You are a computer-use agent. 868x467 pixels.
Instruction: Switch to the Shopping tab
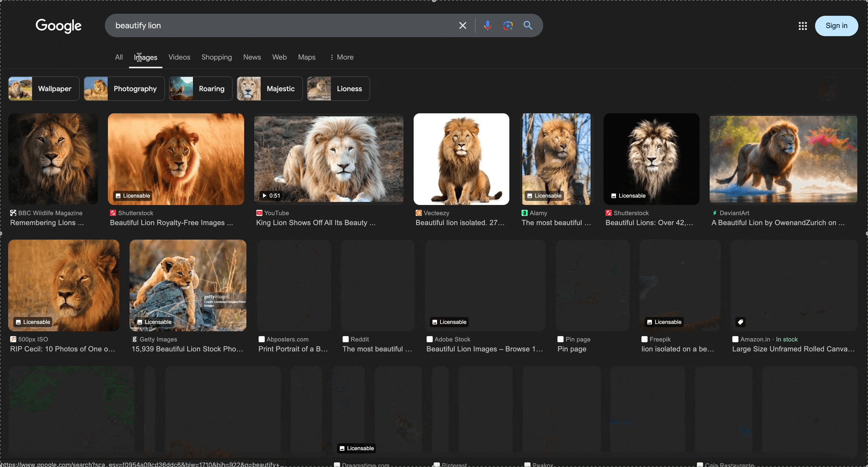(x=216, y=57)
